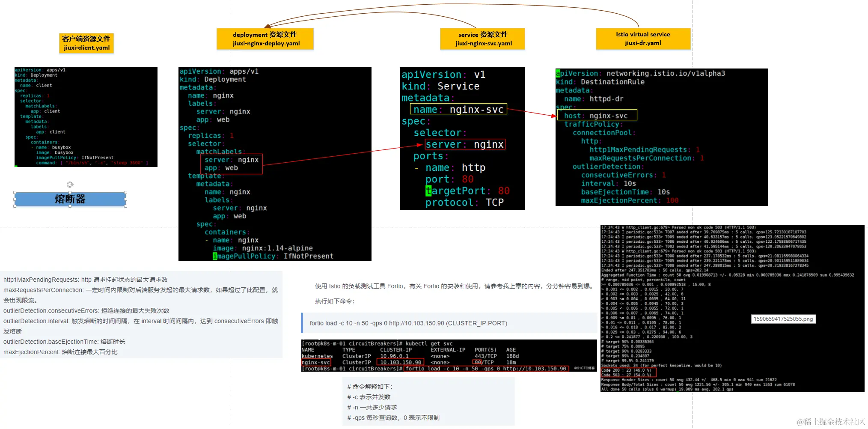Click 'image: nginx:1.14-alpine' in Deployment YAML
Viewport: 868px width, 429px height.
click(x=263, y=248)
